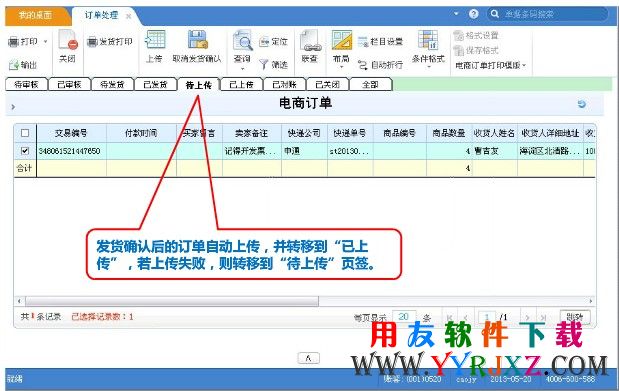Expand the 布局 dropdown arrow
Screen dimensions: 619x391
341,68
